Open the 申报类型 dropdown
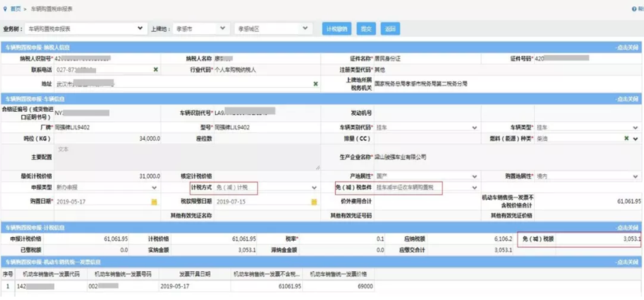 (x=154, y=187)
